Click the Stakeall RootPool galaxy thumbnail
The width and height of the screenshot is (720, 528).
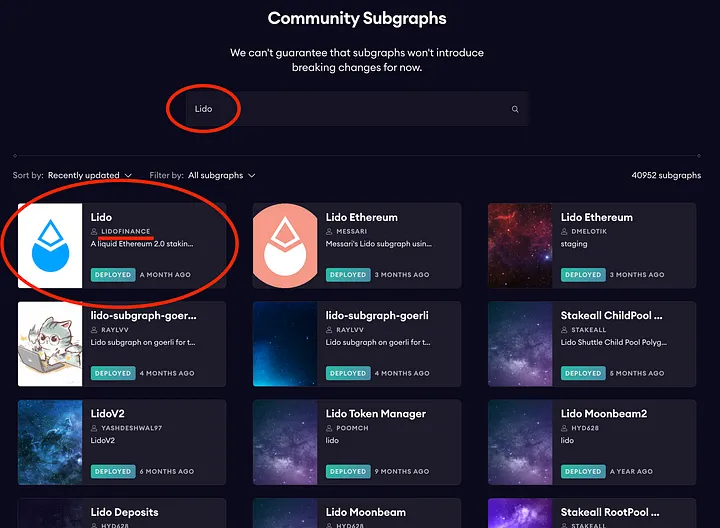pyautogui.click(x=520, y=515)
